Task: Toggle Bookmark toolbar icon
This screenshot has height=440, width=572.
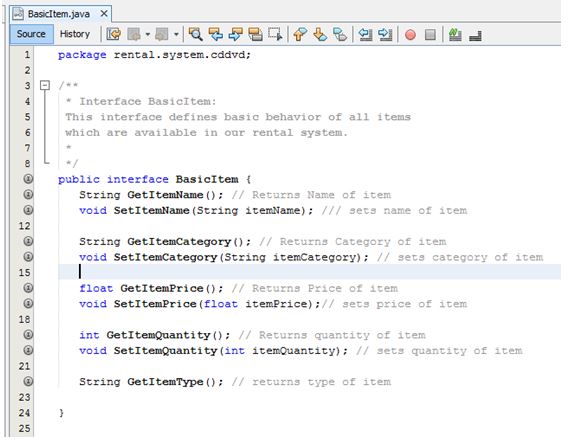Action: 340,34
